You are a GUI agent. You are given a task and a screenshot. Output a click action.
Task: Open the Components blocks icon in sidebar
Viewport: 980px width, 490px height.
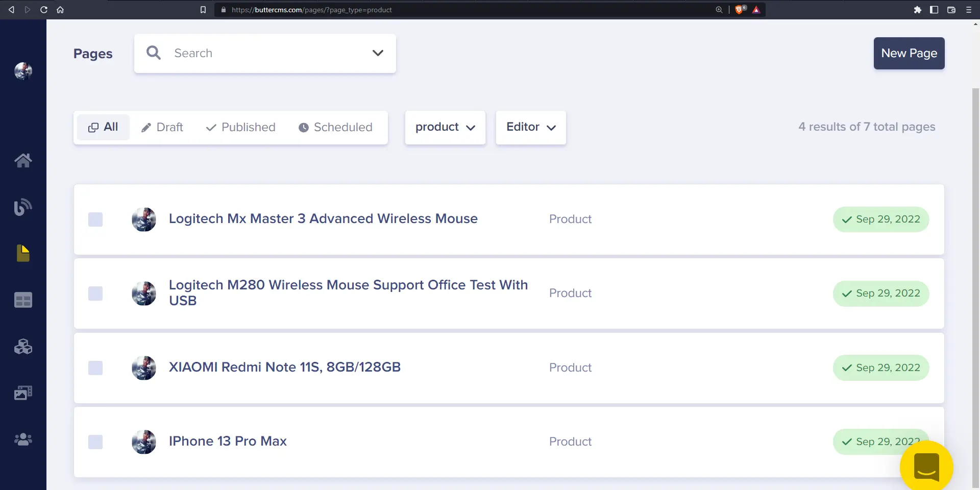tap(23, 347)
